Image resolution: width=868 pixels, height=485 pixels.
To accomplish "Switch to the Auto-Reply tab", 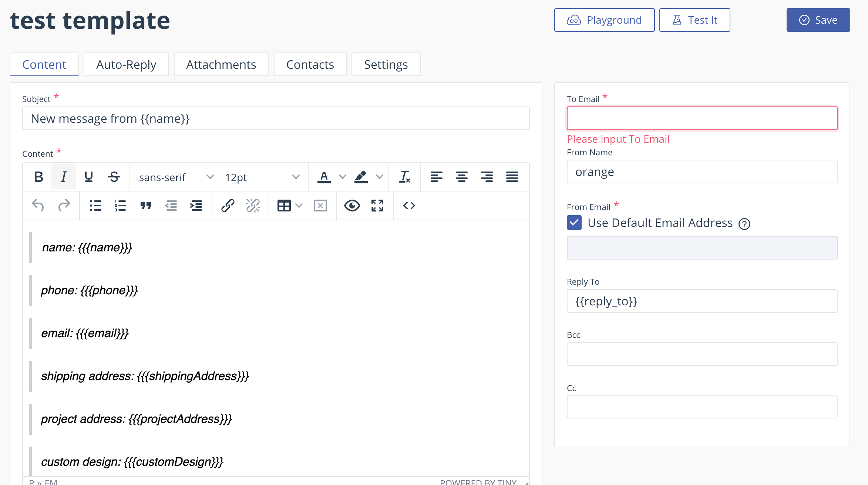I will click(x=126, y=65).
